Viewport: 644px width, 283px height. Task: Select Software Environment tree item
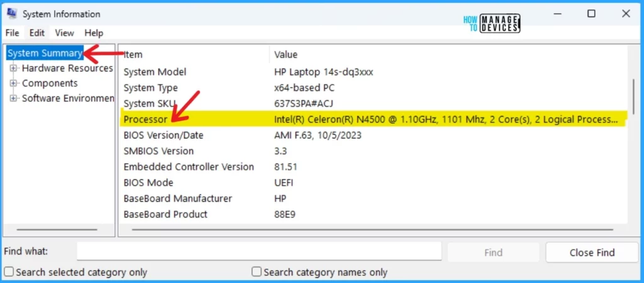pyautogui.click(x=68, y=99)
